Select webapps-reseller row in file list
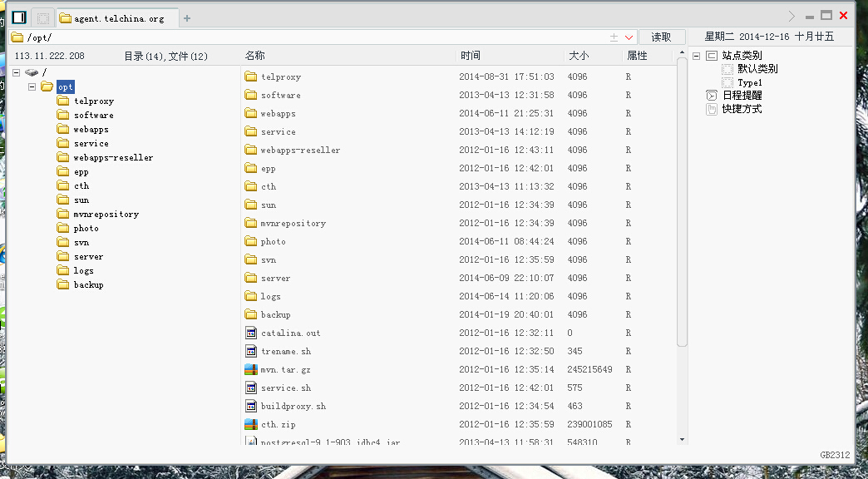 [x=458, y=150]
